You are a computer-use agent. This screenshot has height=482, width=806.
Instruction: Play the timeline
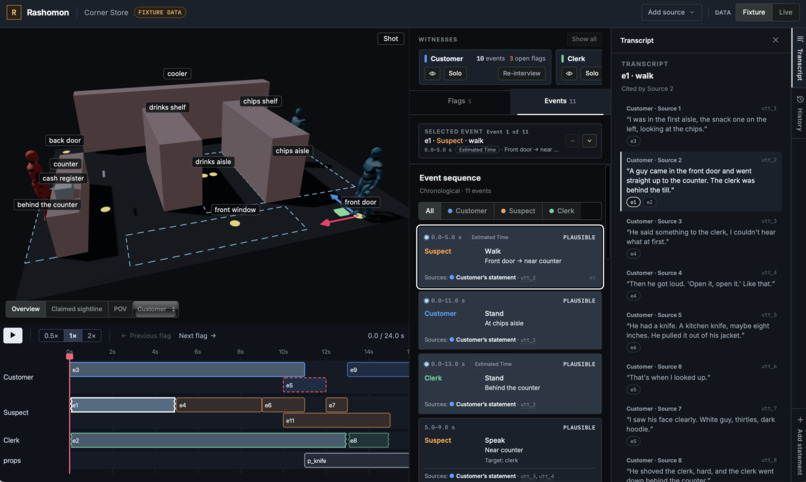[13, 336]
